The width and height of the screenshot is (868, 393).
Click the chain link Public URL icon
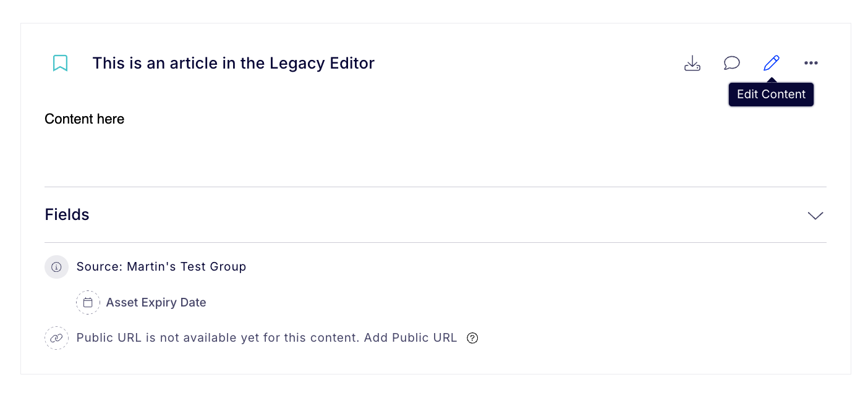click(x=56, y=338)
